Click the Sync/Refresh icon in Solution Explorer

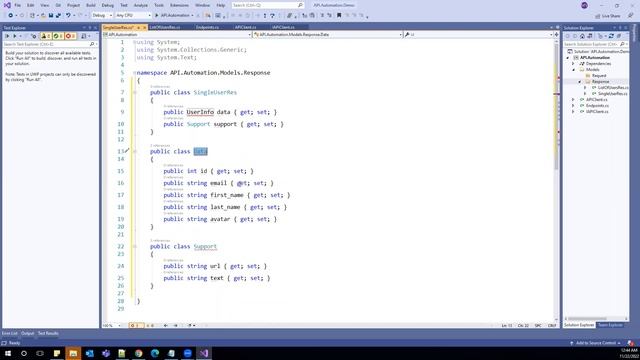tap(611, 36)
